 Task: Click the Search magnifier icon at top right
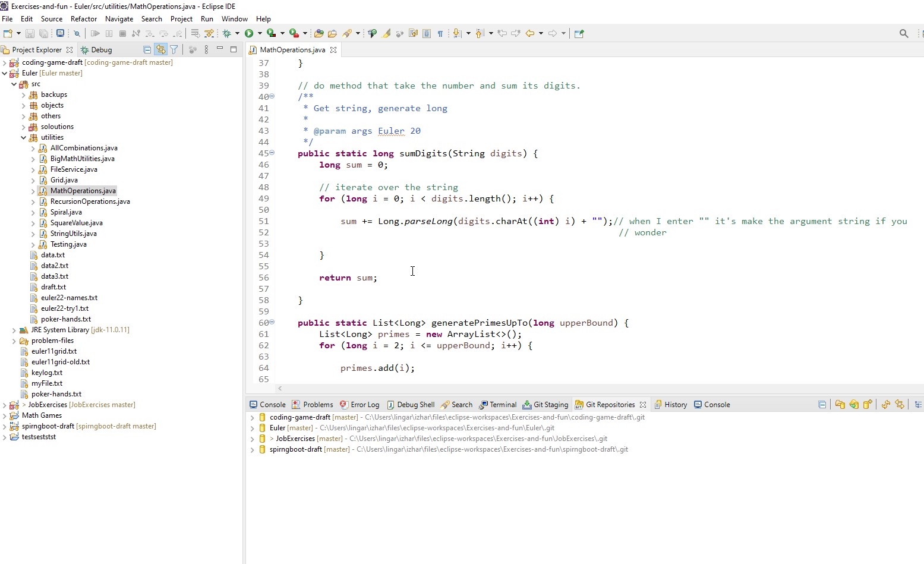pyautogui.click(x=904, y=34)
